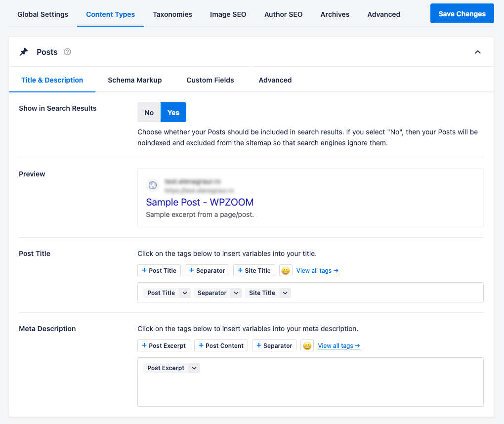Open dropdown arrow on Separator tag in title field
The height and width of the screenshot is (424, 504).
(236, 293)
